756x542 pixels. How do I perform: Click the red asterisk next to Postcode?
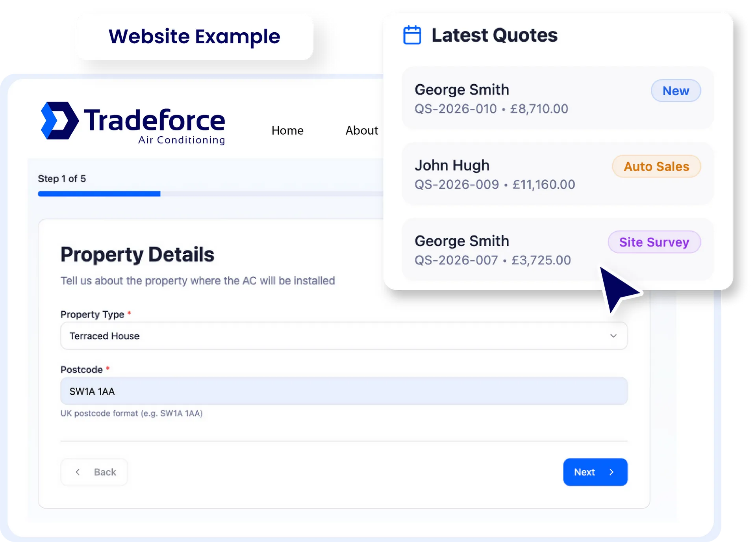[x=107, y=368]
